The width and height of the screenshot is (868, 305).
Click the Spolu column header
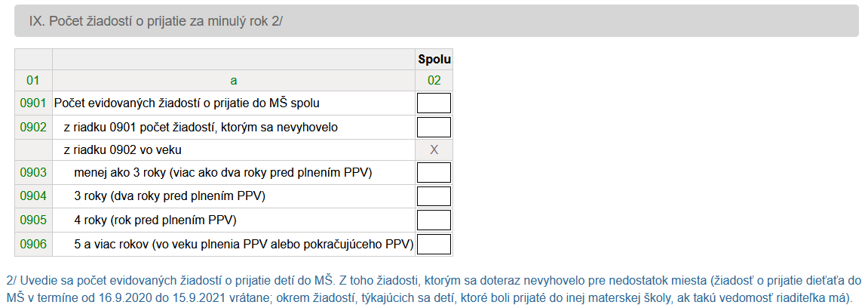[x=434, y=60]
